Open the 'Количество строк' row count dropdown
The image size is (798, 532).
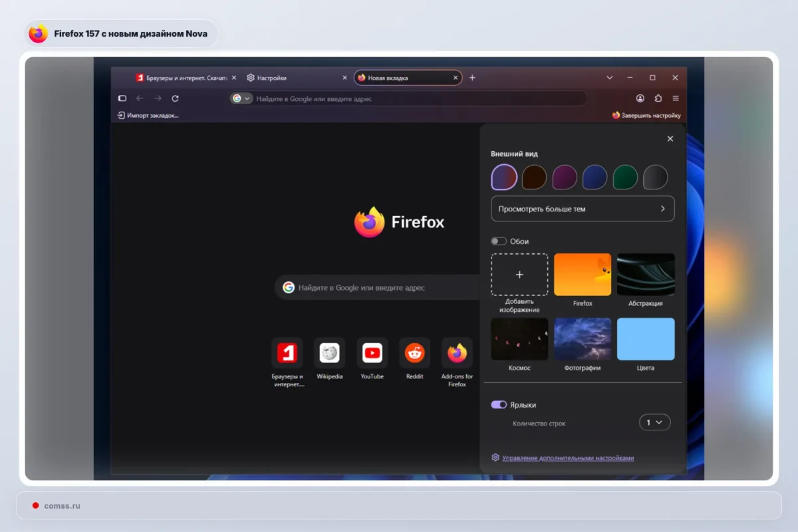pyautogui.click(x=654, y=422)
